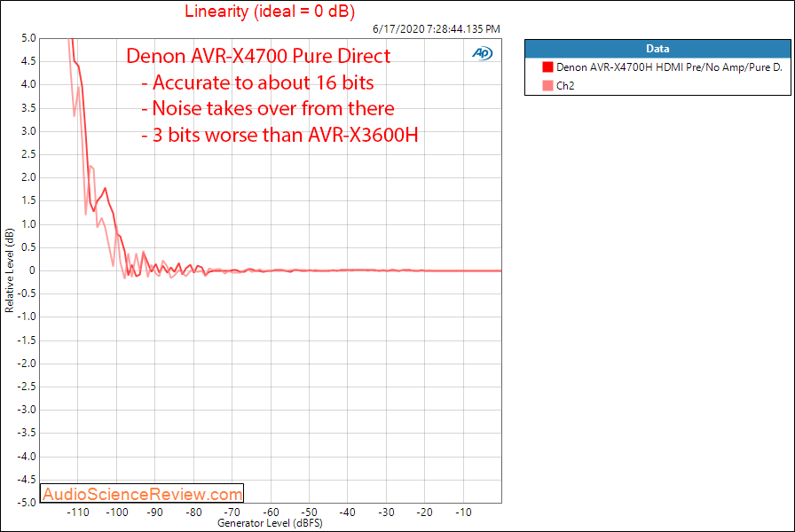Screen dimensions: 795x532
Task: Click the Linearity (ideal = 0 dB) title
Action: coord(270,11)
